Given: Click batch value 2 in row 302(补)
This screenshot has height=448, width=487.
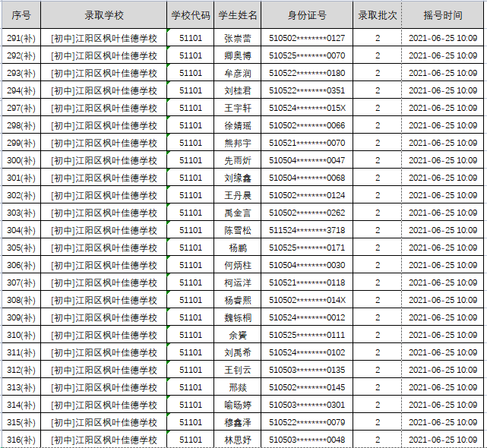Looking at the screenshot, I should click(x=378, y=195).
